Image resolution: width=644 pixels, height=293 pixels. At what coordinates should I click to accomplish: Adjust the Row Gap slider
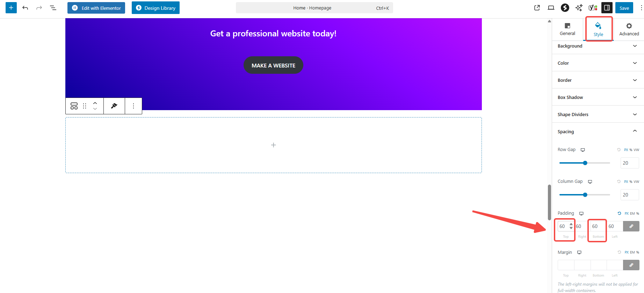coord(585,163)
